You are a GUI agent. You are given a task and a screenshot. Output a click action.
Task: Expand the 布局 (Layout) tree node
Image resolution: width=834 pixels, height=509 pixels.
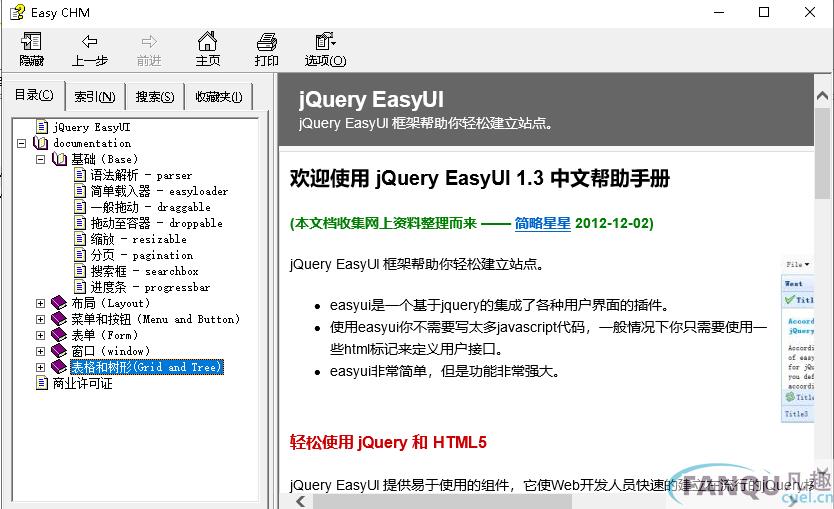tap(41, 303)
